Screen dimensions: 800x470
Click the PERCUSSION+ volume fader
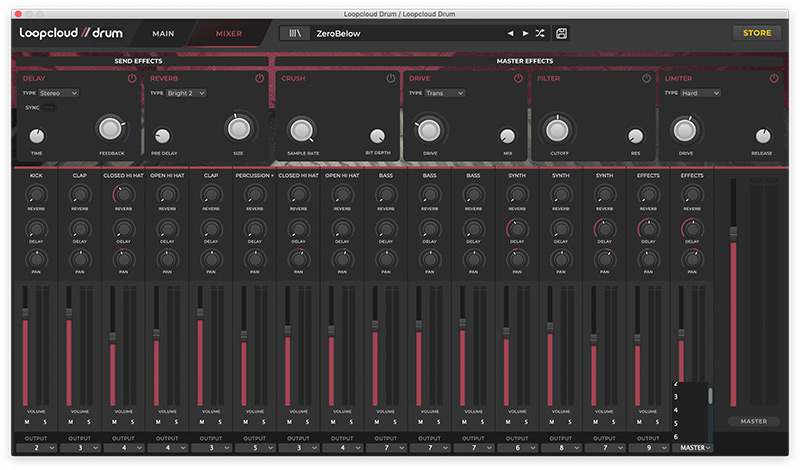point(244,335)
